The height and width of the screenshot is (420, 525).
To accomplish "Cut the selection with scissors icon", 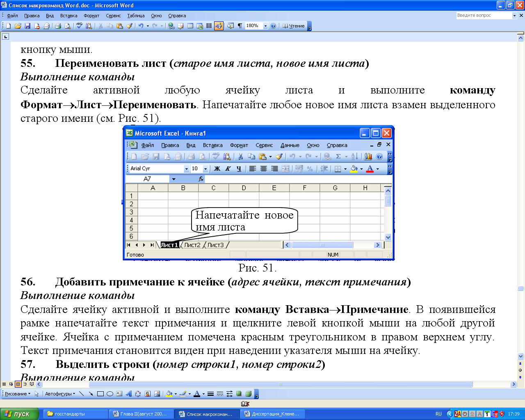I will click(100, 26).
